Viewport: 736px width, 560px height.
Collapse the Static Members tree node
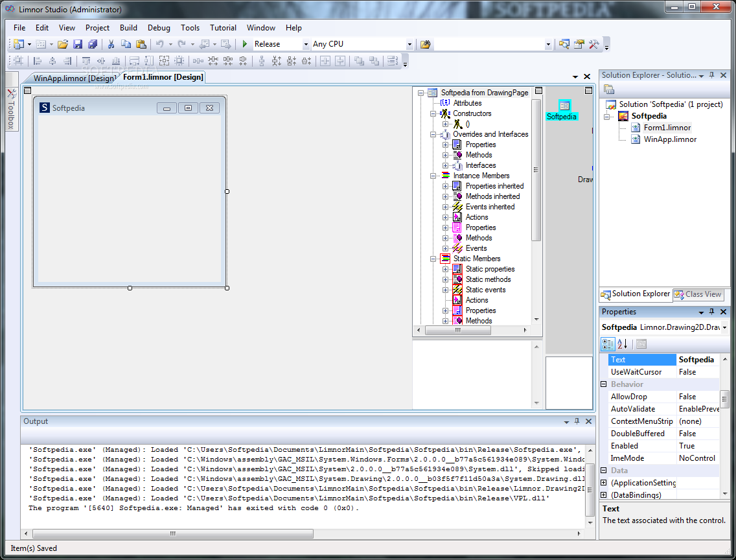[x=433, y=259]
